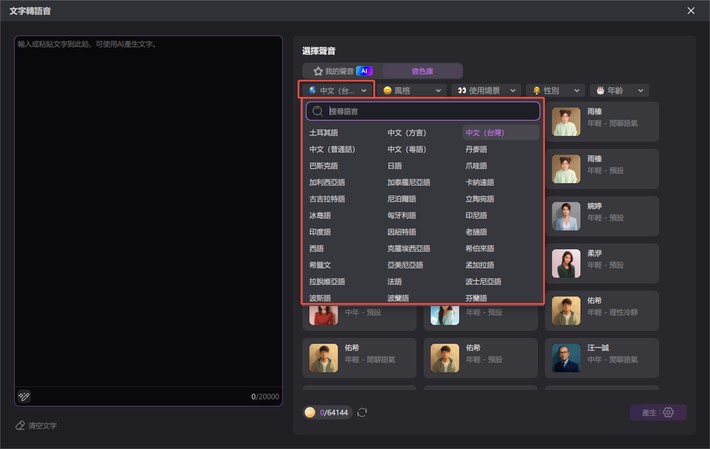Open the 使用場景 filter dropdown

click(x=486, y=91)
